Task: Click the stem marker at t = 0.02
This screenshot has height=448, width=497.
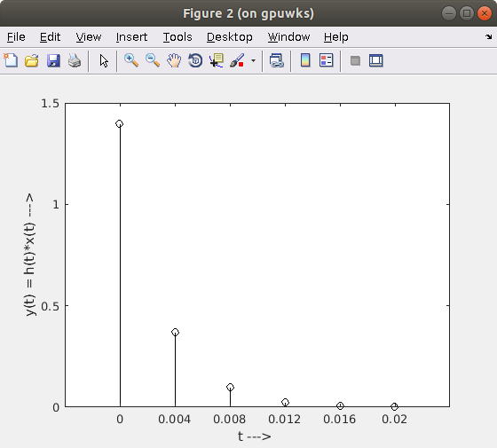Action: coord(394,406)
